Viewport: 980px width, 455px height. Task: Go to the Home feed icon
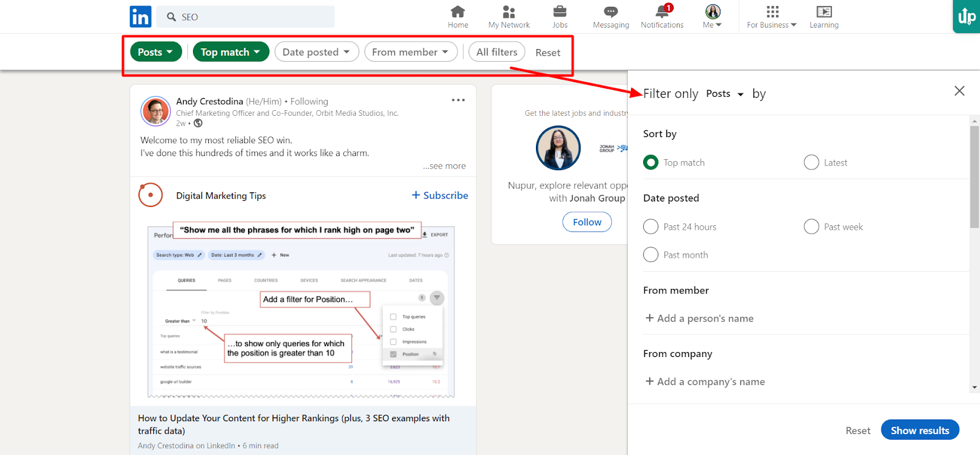458,12
